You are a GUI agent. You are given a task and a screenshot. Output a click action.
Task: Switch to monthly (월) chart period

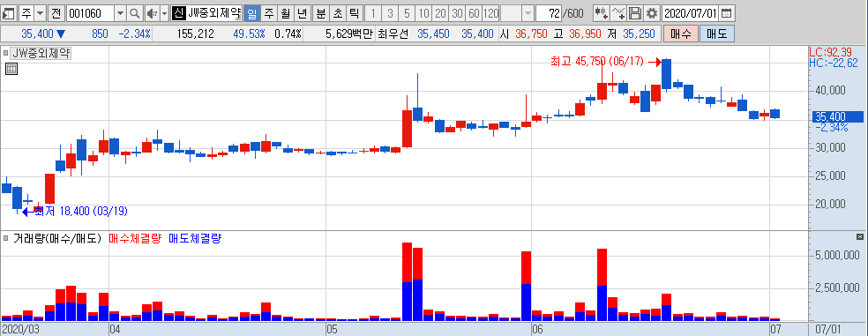(285, 12)
